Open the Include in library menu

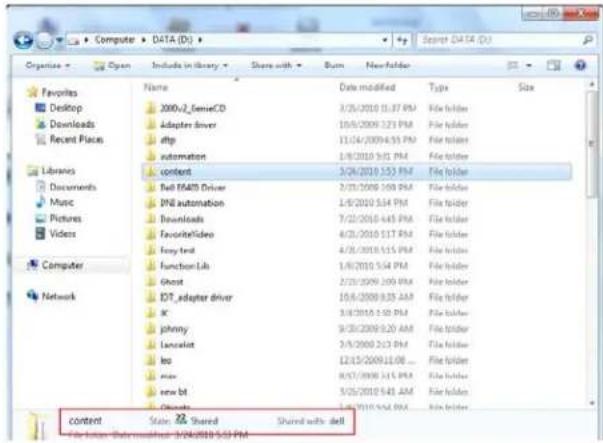click(x=190, y=65)
